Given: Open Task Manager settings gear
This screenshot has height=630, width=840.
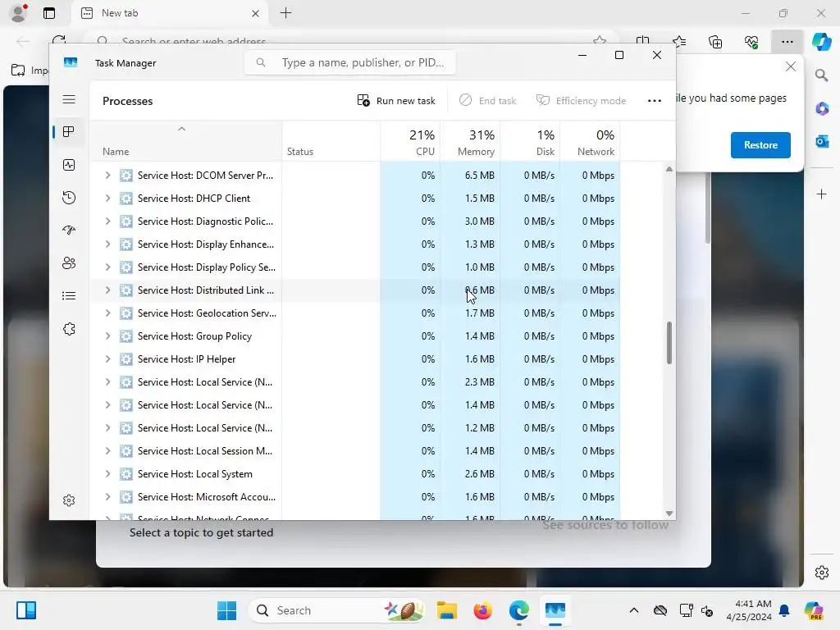Looking at the screenshot, I should 69,500.
